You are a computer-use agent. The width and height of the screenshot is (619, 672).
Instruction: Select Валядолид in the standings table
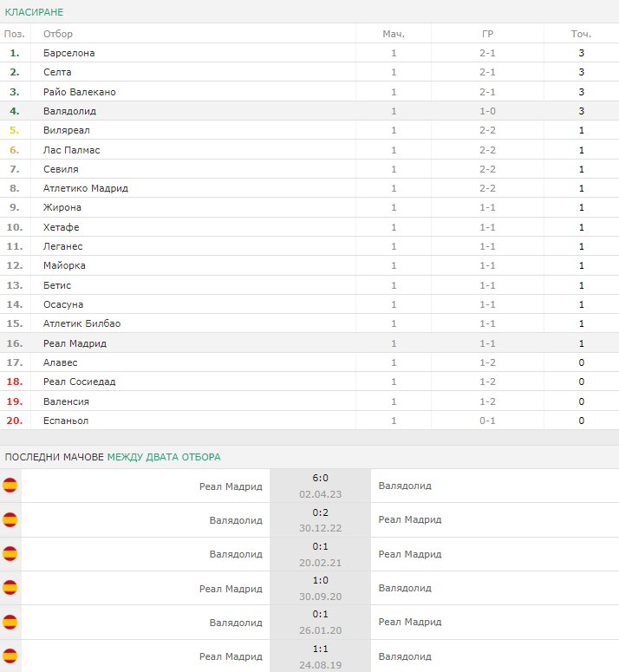click(x=70, y=111)
